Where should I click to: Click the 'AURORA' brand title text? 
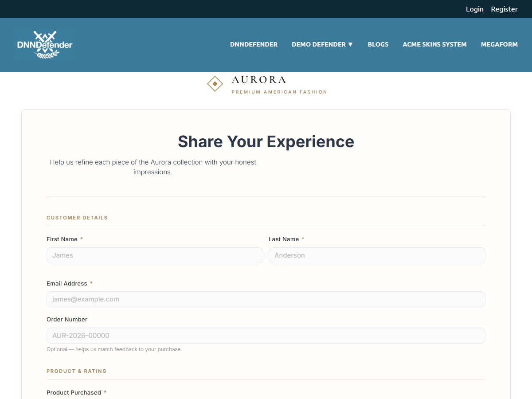259,80
